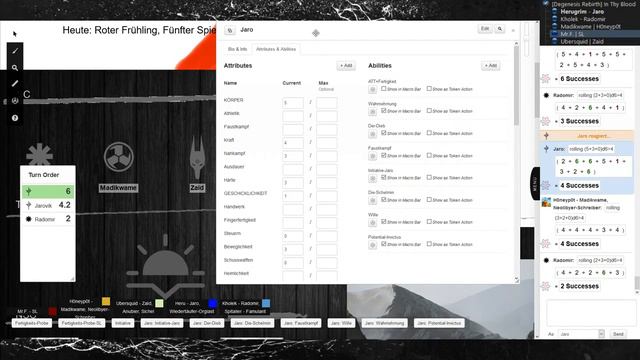Enable Show as Token Action for Wille
This screenshot has width=640, height=360.
(429, 222)
